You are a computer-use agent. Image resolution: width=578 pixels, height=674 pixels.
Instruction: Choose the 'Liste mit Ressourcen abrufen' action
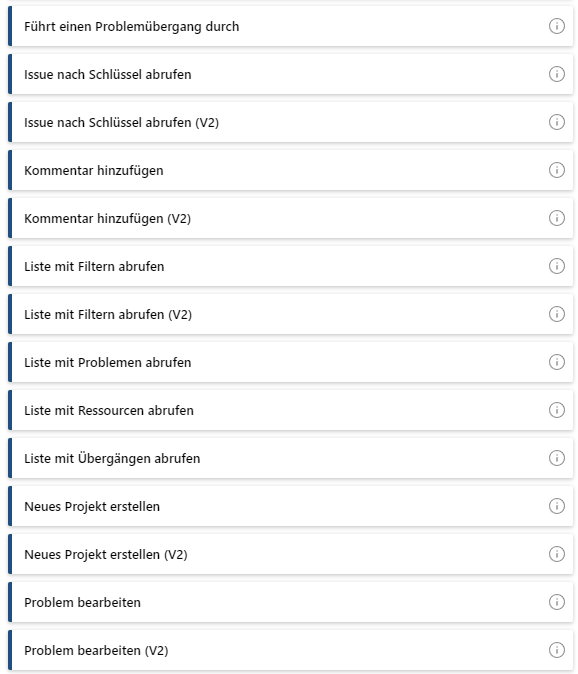(291, 410)
